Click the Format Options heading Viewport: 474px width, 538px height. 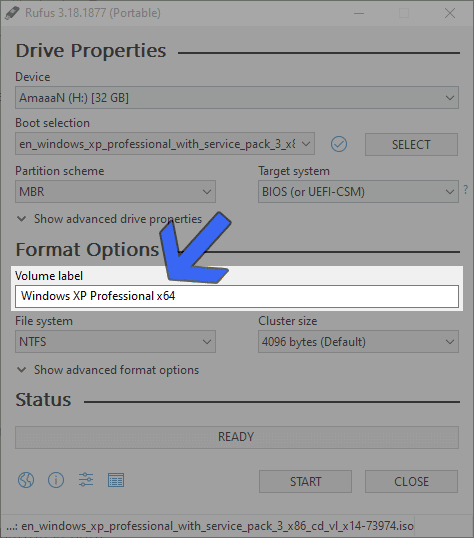88,249
